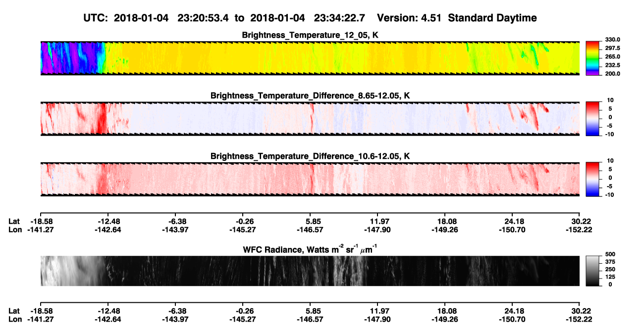Click the grayscale colorbar for WFC Radiance
The width and height of the screenshot is (644, 330).
point(591,271)
